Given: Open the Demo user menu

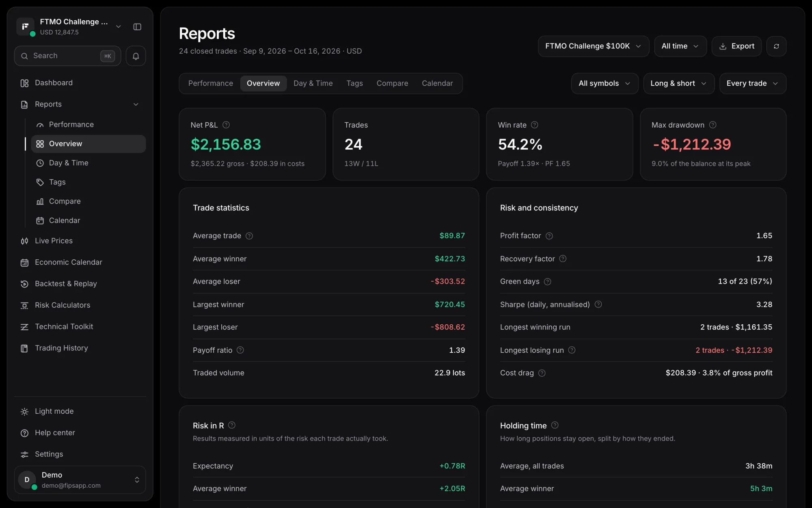Looking at the screenshot, I should [x=80, y=480].
